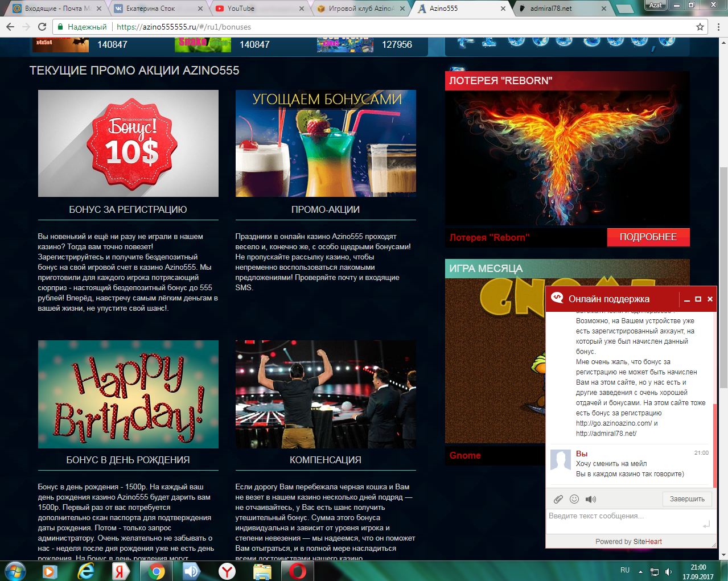Open the Бонус 10$ registration bonus image

(128, 143)
